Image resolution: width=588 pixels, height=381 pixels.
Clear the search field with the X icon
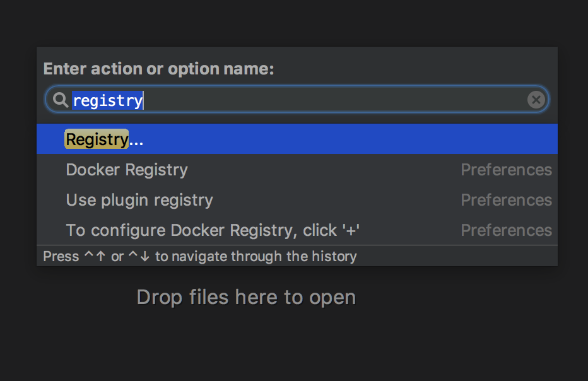tap(536, 100)
